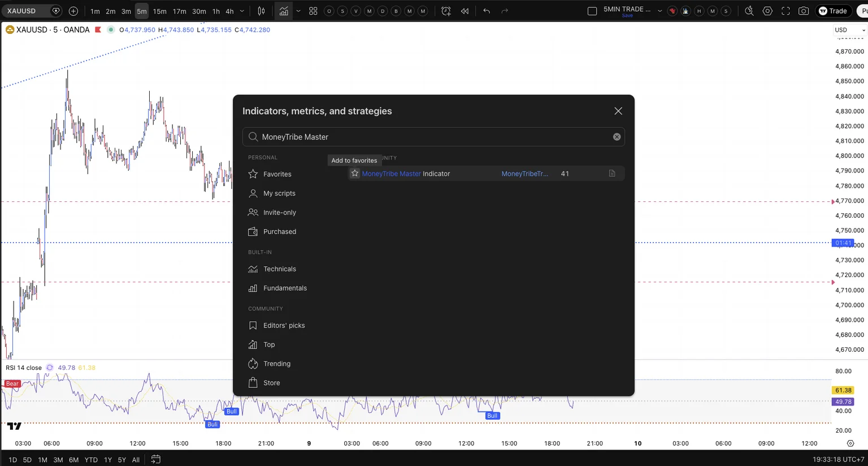Viewport: 868px width, 466px height.
Task: View source code icon for MoneyTribe Master
Action: tap(612, 174)
